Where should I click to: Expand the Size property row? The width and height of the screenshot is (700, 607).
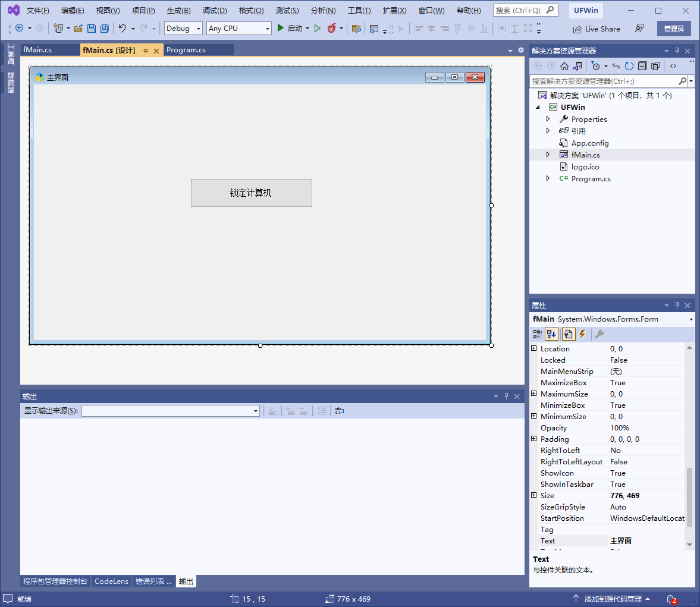(x=533, y=495)
